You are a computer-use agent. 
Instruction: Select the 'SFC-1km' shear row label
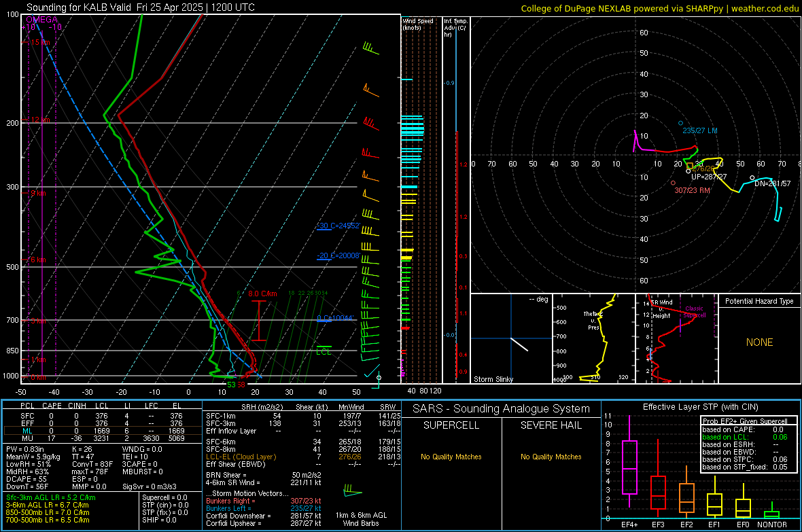221,416
